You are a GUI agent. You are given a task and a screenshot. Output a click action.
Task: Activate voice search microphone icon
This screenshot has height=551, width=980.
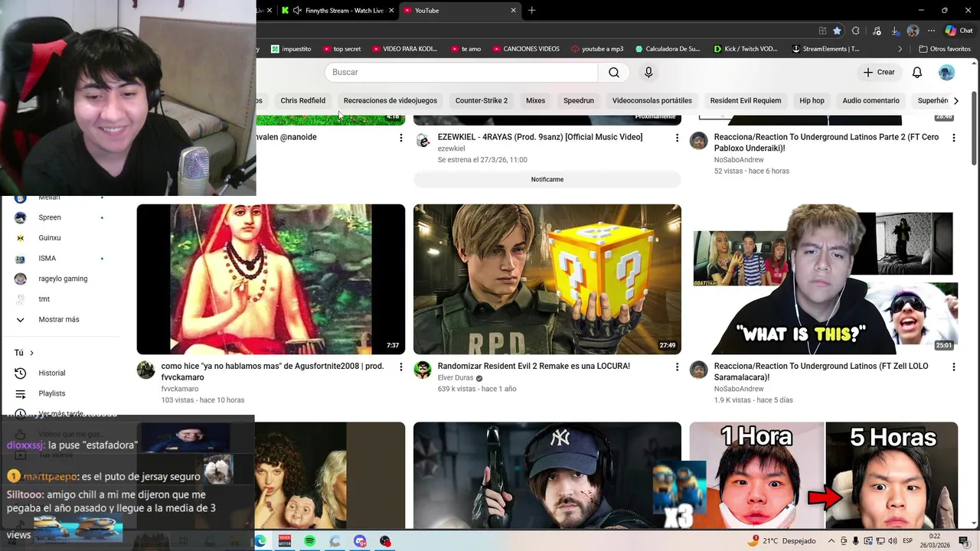[648, 72]
